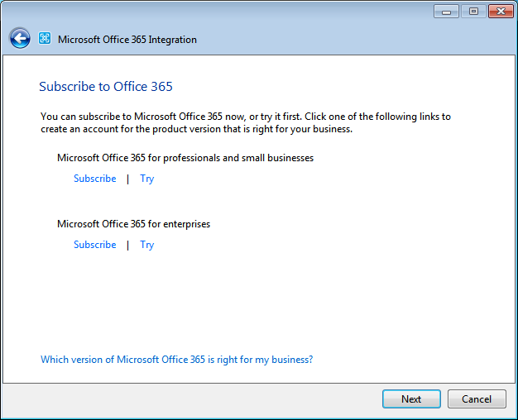Open the 'Which version is right' help link

click(176, 360)
